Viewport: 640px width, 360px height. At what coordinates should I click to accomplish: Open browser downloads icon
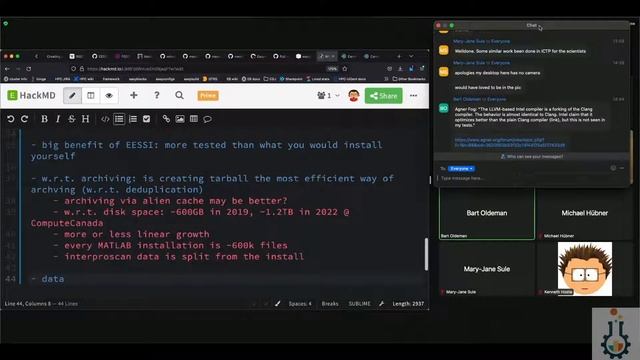click(400, 69)
